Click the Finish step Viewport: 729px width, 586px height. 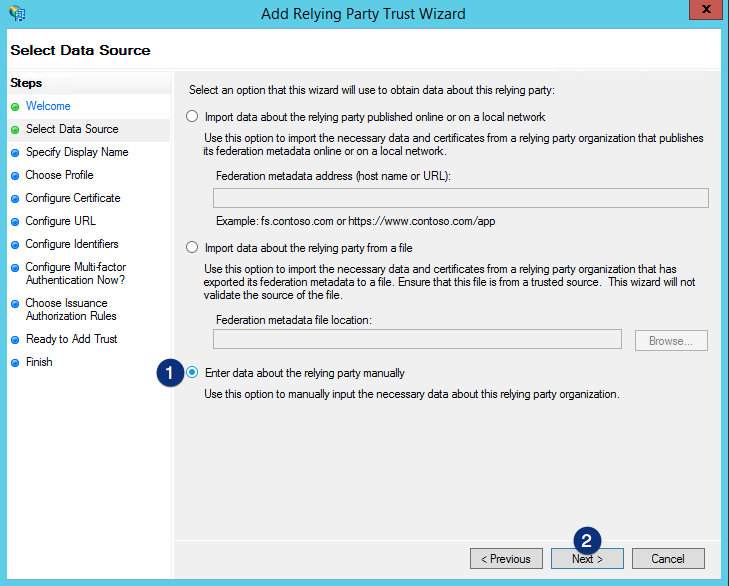pos(39,362)
